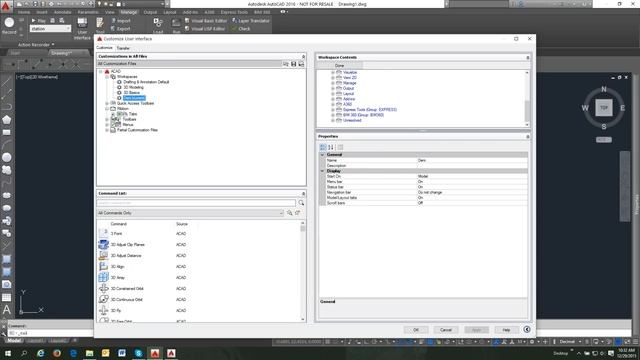Click the Help button

(x=506, y=330)
